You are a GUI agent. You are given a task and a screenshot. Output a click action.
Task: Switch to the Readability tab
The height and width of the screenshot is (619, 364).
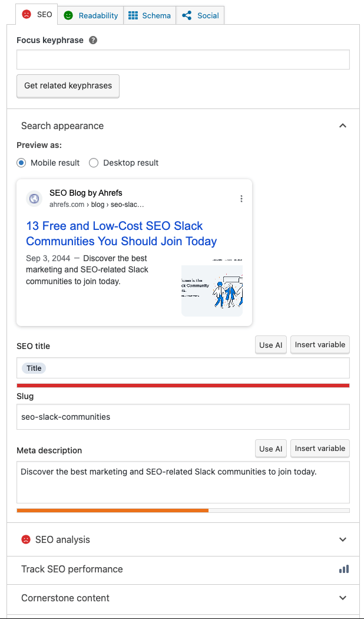point(90,15)
